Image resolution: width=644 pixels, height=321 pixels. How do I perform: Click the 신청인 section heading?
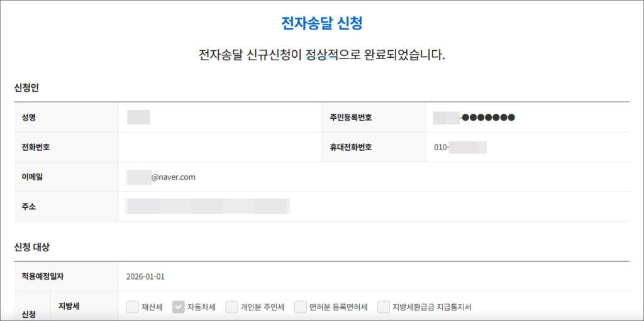26,88
